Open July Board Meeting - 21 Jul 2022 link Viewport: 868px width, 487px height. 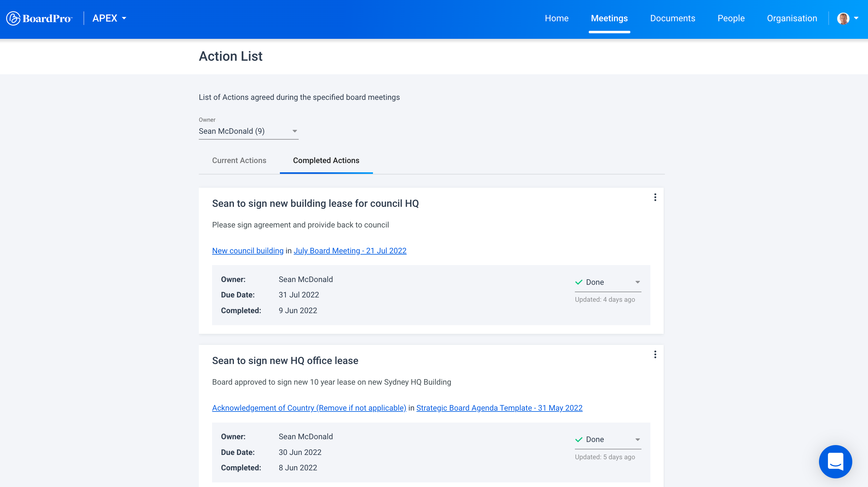tap(350, 250)
